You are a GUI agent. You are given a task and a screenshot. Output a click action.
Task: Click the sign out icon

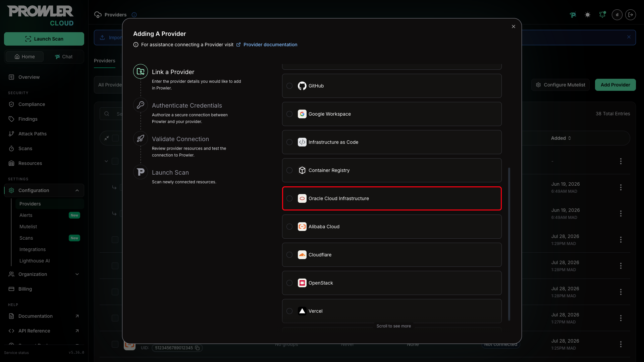(x=631, y=15)
